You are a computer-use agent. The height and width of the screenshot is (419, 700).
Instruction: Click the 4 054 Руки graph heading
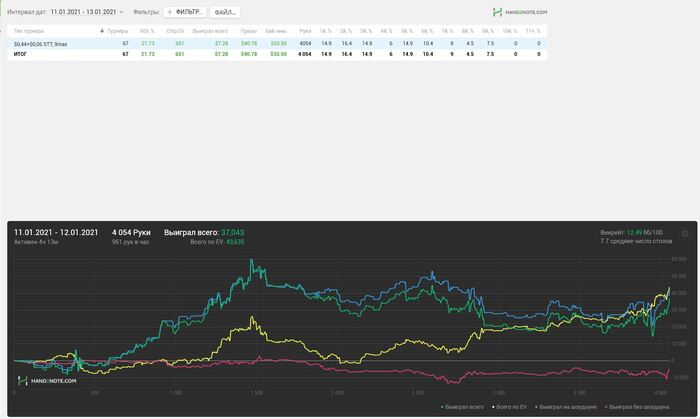pos(131,232)
